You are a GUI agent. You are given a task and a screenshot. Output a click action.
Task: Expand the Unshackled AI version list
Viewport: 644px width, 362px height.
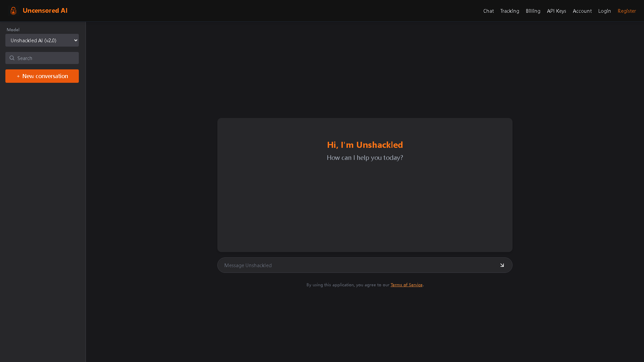click(42, 40)
